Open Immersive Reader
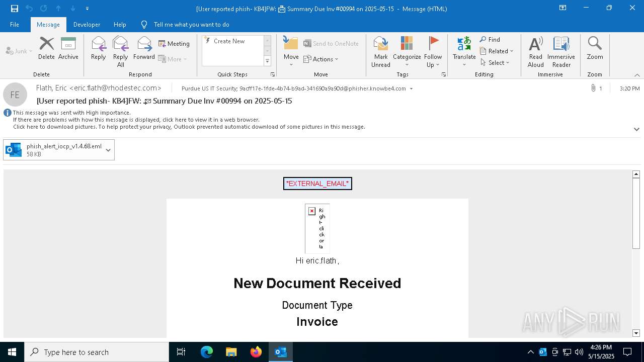Screen dimensions: 644x362 coord(561,51)
